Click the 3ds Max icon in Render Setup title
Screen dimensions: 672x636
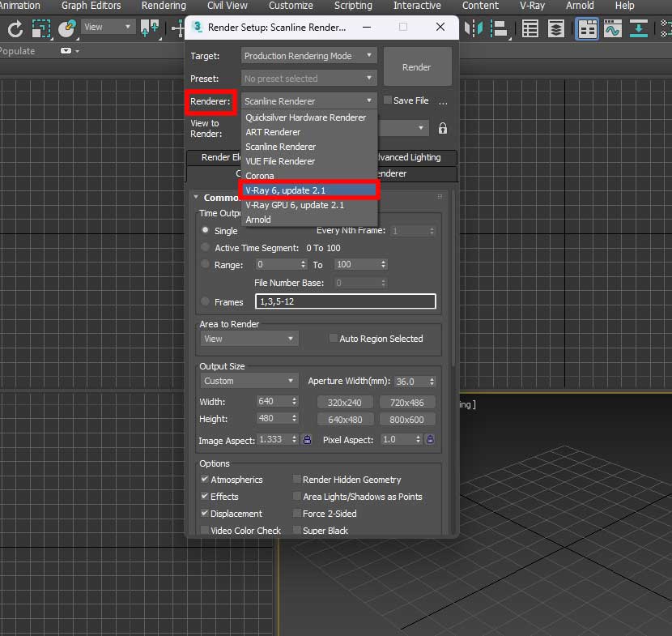pos(197,27)
